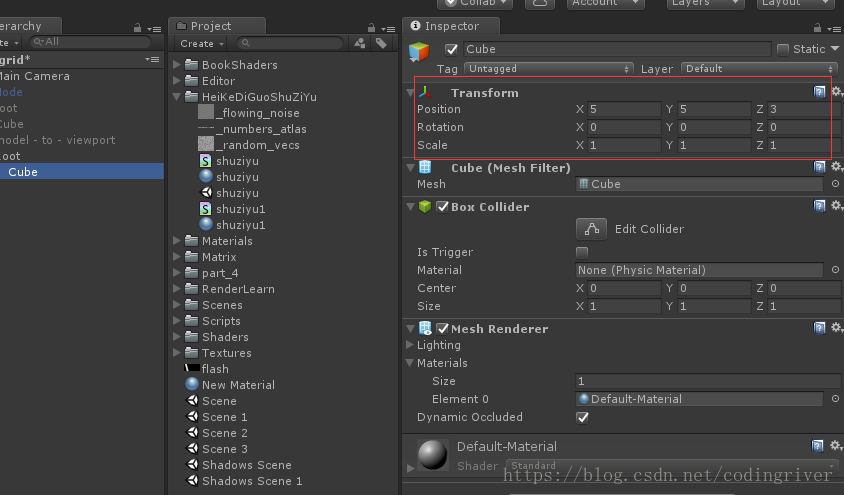Click the cloud services button
Viewport: 844px width, 495px height.
coord(540,3)
